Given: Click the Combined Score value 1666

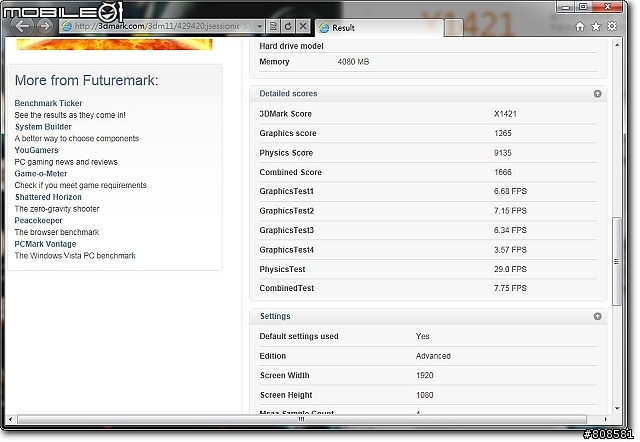Looking at the screenshot, I should click(x=502, y=172).
